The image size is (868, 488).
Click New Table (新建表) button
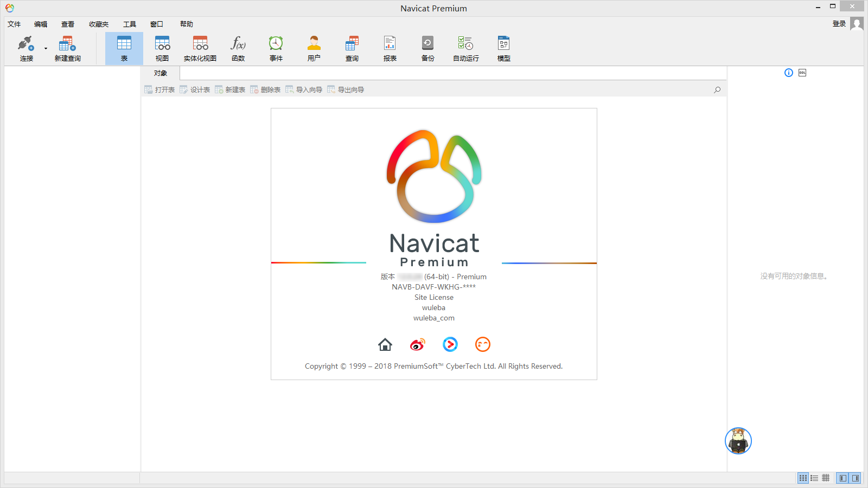click(230, 89)
